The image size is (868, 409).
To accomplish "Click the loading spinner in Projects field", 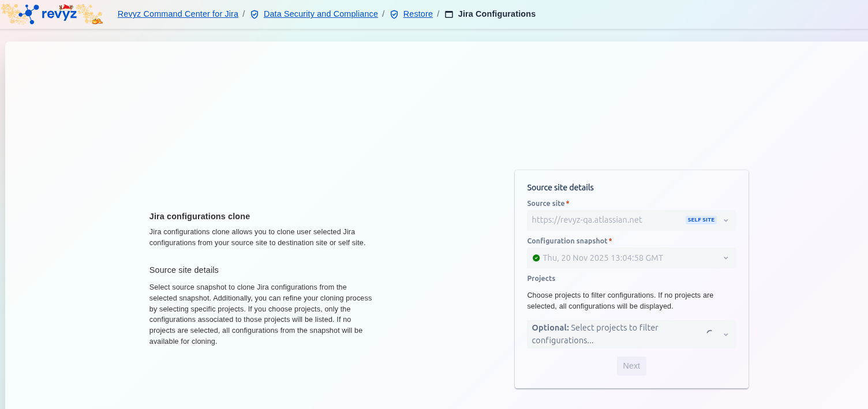I will click(709, 333).
